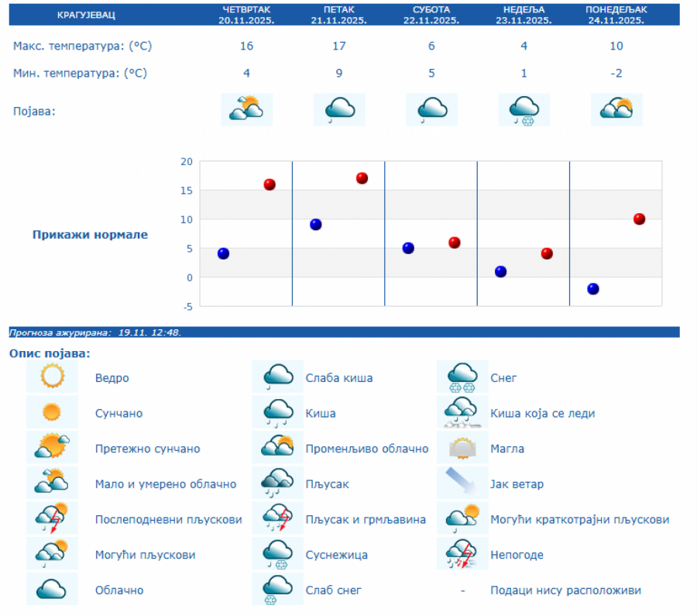This screenshot has width=697, height=616.
Task: Click Thursday's forecast weather icon
Action: coord(246,109)
